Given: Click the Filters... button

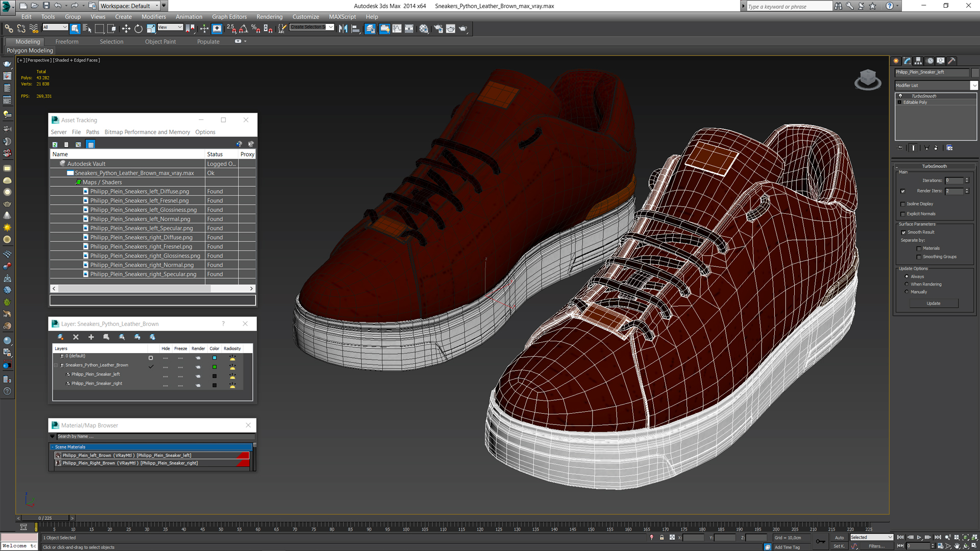Looking at the screenshot, I should pos(876,546).
